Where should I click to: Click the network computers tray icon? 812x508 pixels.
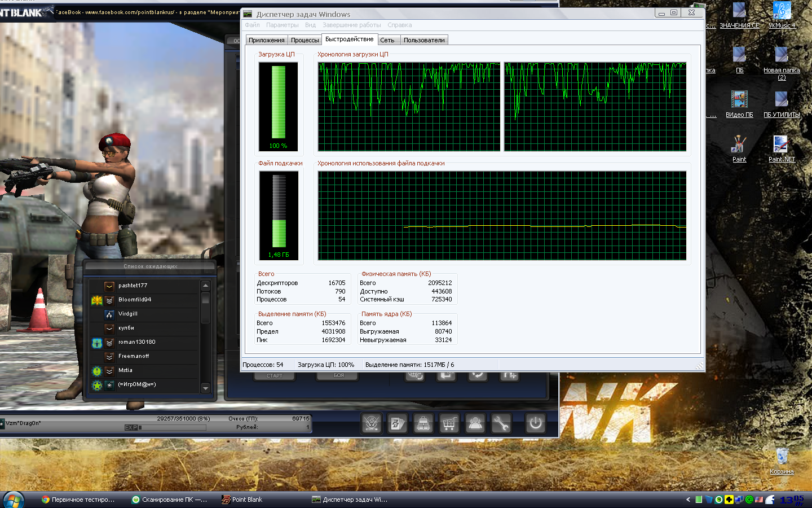[x=739, y=500]
